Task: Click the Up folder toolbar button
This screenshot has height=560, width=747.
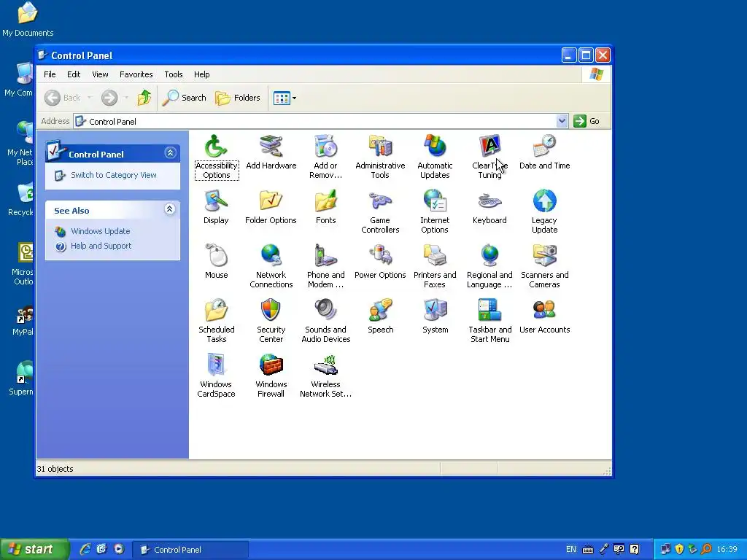Action: pyautogui.click(x=144, y=98)
